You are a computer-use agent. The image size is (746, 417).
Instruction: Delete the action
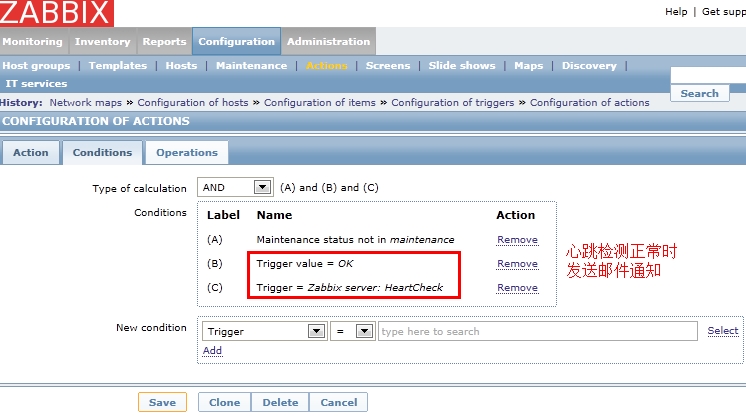[x=280, y=402]
